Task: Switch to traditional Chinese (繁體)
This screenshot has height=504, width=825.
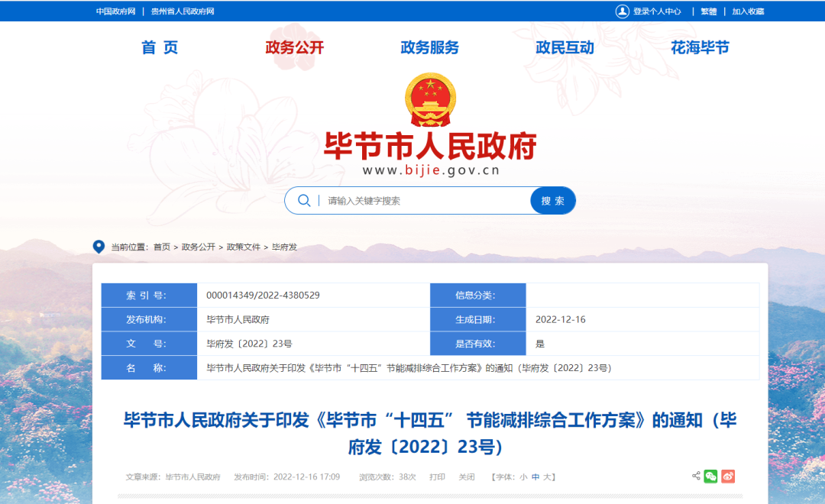Action: coord(709,11)
